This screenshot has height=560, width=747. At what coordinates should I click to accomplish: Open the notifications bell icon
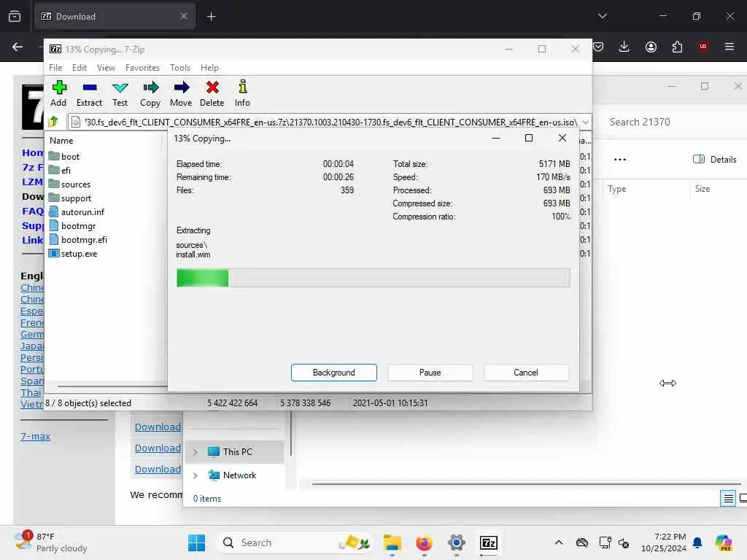(x=697, y=542)
